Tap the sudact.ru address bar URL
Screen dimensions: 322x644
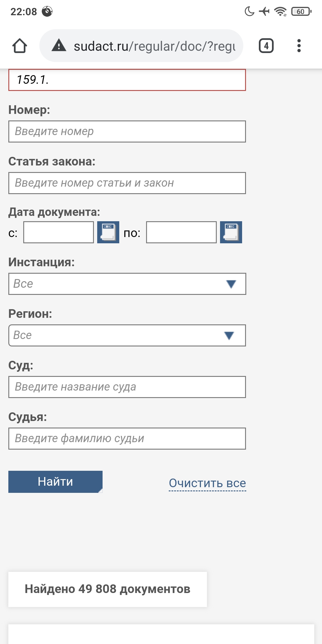(154, 46)
